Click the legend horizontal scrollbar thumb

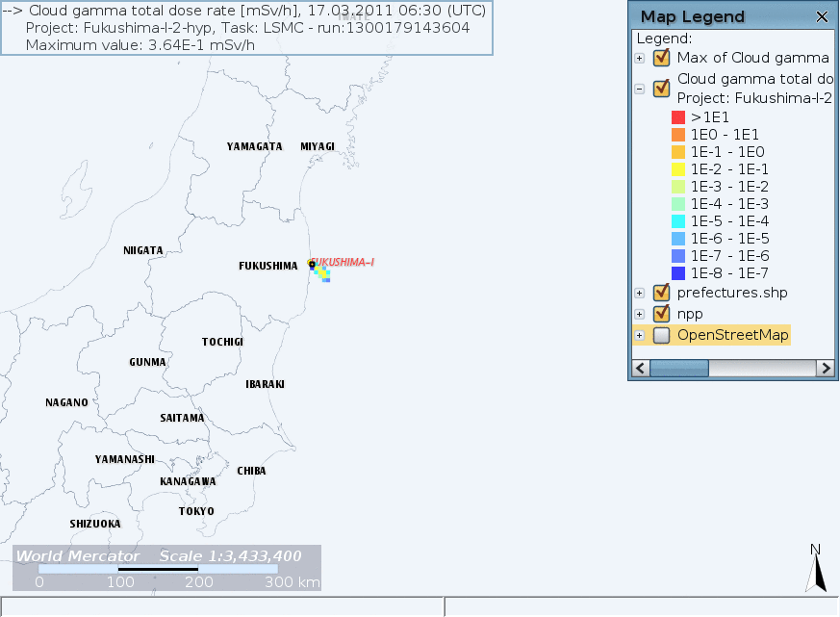[x=678, y=369]
